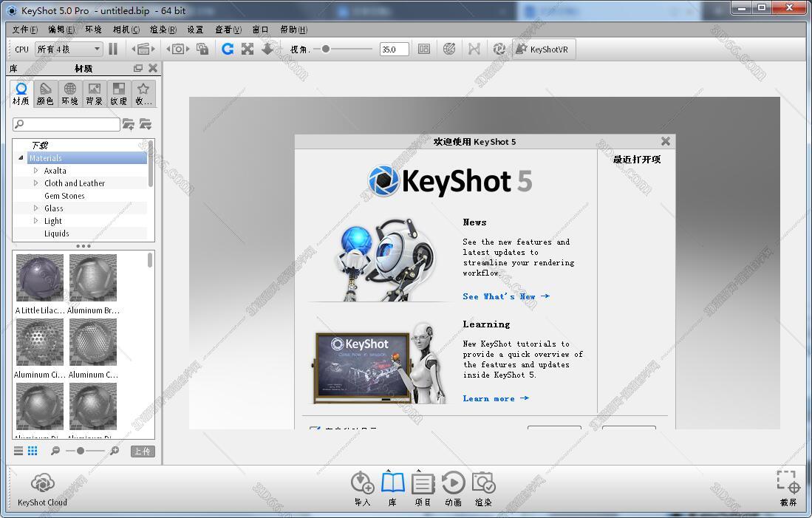
Task: Click the import folder icon beside search
Action: pyautogui.click(x=146, y=124)
